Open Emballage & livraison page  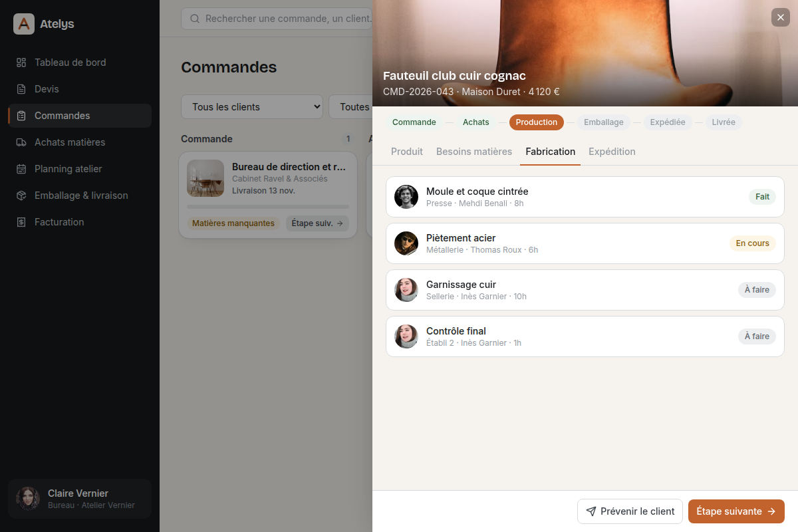pos(80,196)
